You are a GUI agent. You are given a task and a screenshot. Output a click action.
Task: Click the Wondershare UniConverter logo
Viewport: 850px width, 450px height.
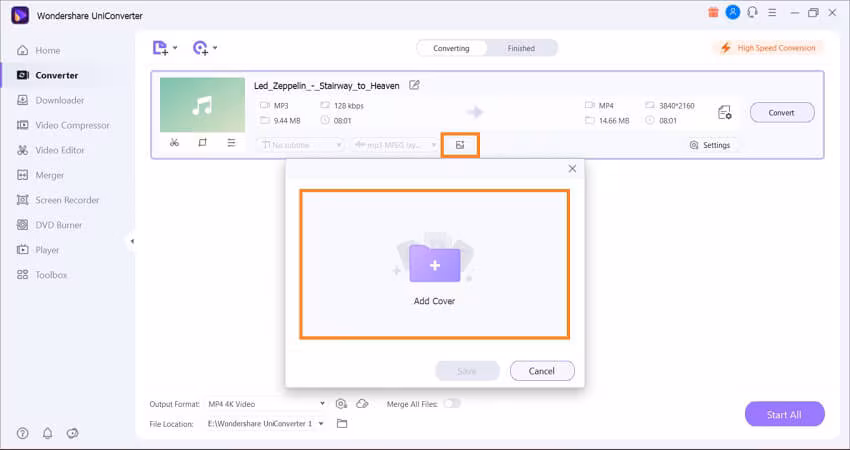(x=20, y=15)
